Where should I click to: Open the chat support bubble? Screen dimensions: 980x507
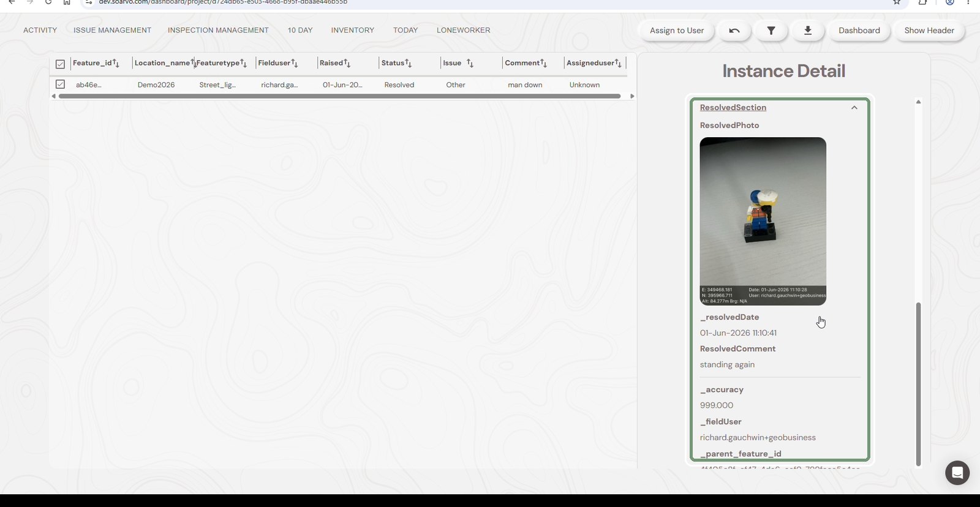click(x=957, y=473)
